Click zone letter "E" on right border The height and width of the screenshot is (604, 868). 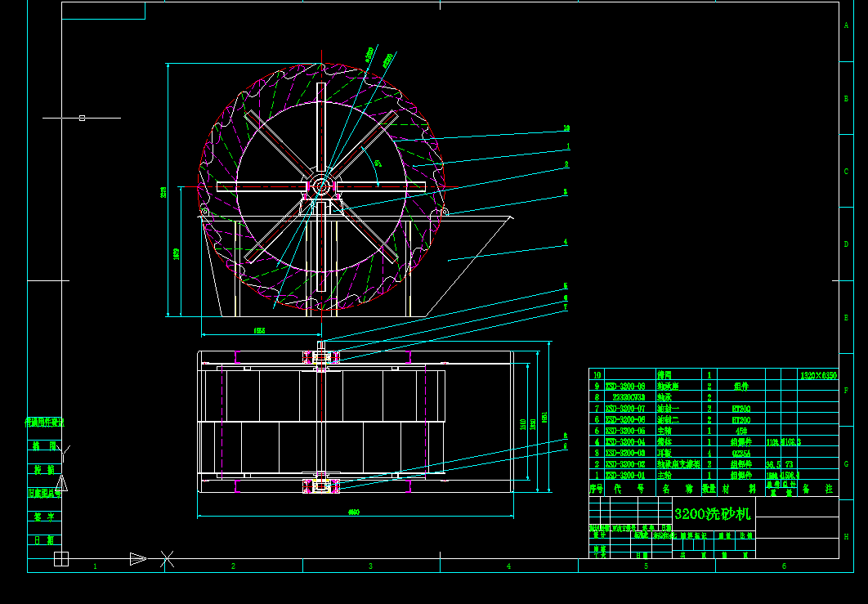846,318
